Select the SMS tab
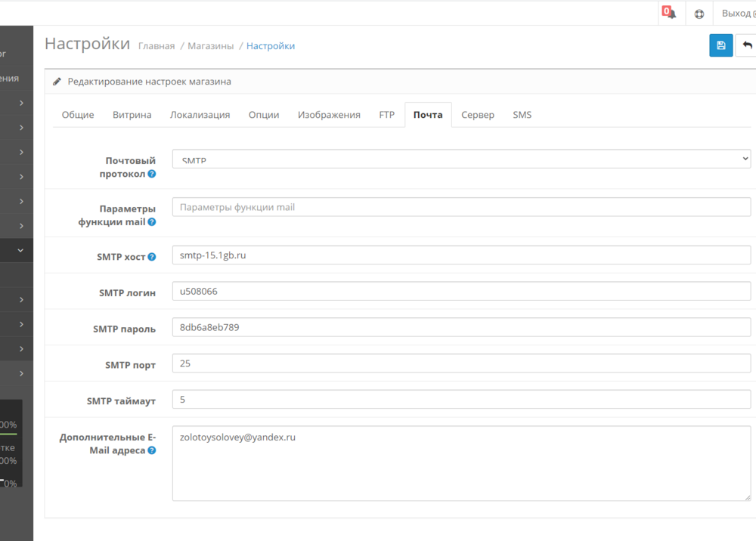Screen dimensions: 756x541 522,115
